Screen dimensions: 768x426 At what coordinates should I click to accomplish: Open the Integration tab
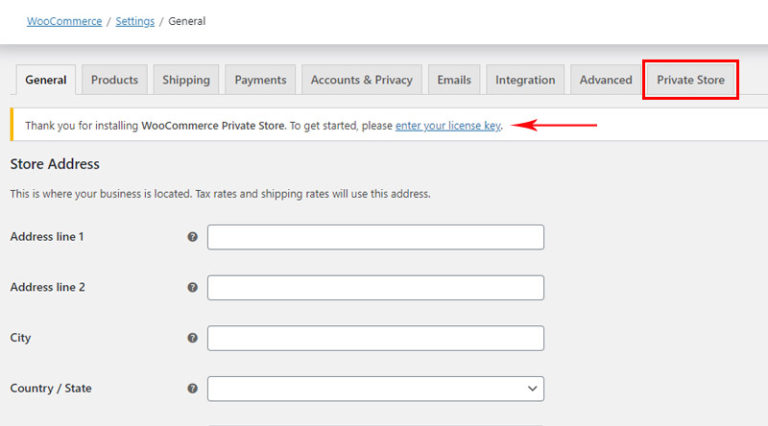525,80
